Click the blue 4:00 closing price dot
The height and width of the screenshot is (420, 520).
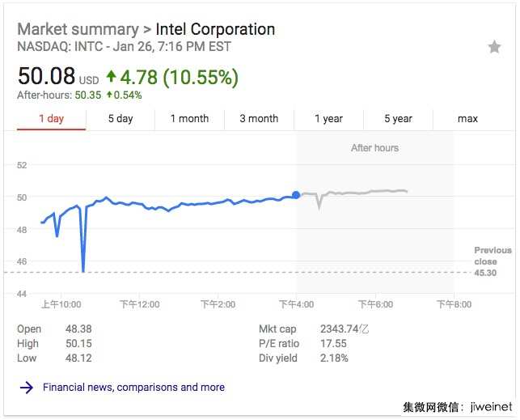[296, 194]
